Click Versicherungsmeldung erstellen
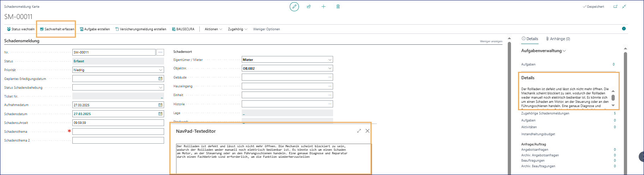 click(x=140, y=29)
